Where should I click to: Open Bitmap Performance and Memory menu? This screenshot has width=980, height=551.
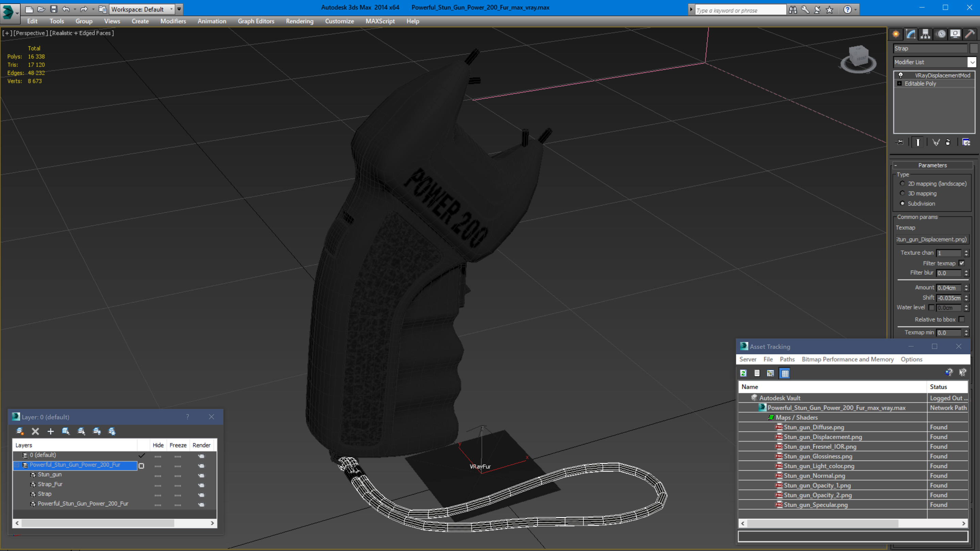coord(848,359)
